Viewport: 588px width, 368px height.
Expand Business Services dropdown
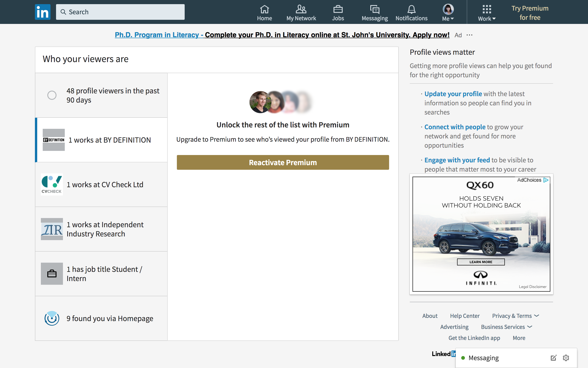(507, 327)
